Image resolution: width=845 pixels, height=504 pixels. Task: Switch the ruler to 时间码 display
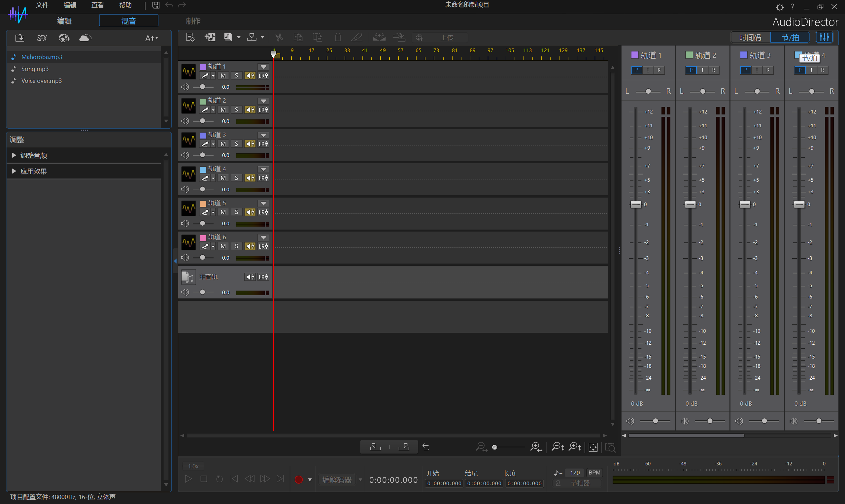tap(750, 37)
